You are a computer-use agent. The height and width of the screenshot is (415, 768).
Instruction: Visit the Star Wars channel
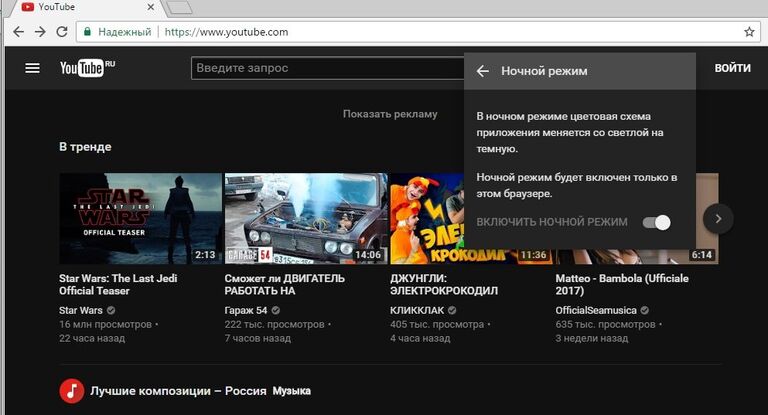click(81, 310)
